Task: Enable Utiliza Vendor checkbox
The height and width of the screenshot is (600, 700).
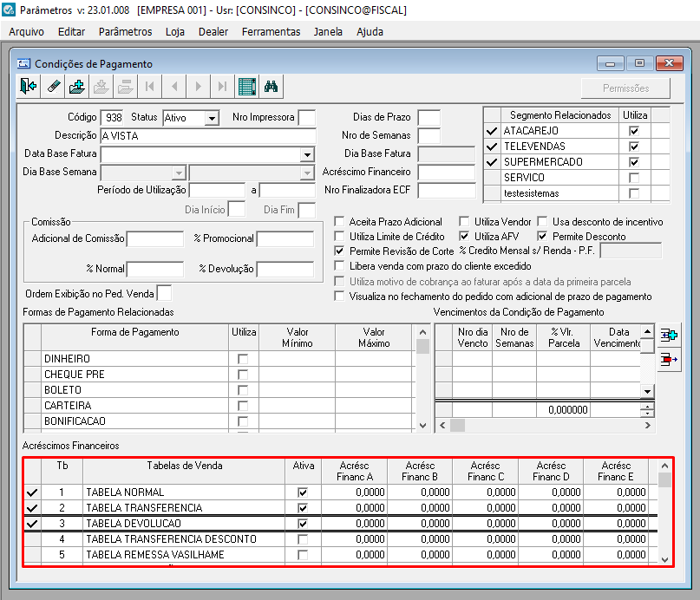Action: [464, 221]
